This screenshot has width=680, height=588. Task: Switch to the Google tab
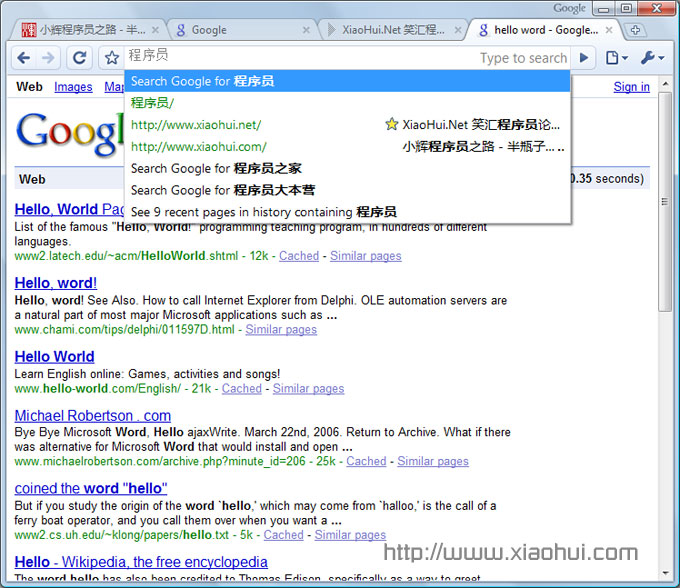243,30
